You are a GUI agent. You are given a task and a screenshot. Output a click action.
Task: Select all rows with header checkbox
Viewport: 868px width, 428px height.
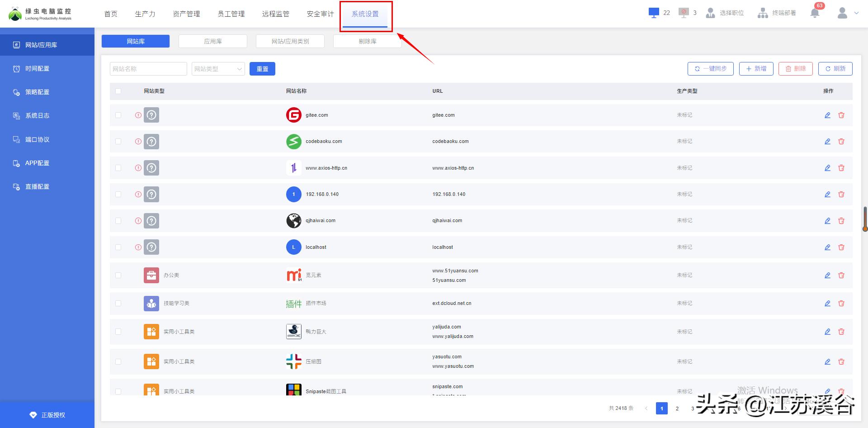point(118,91)
